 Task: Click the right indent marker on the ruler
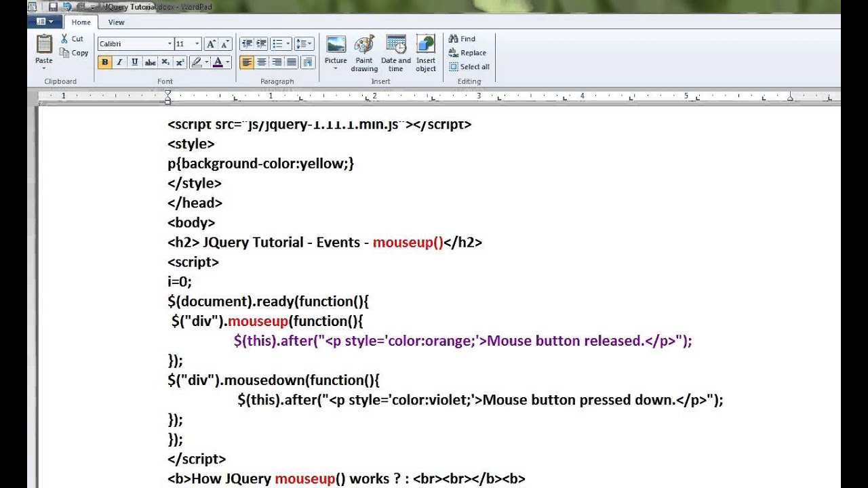[x=790, y=98]
